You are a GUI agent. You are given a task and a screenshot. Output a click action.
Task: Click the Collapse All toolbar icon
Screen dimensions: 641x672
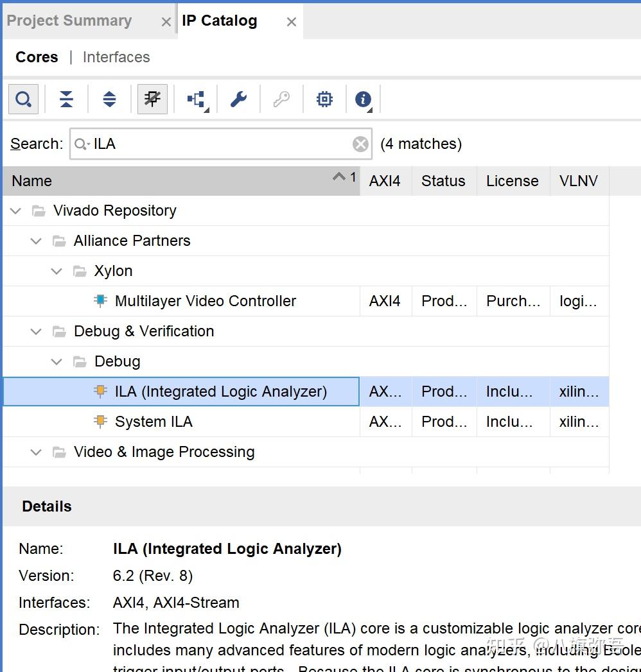[66, 99]
